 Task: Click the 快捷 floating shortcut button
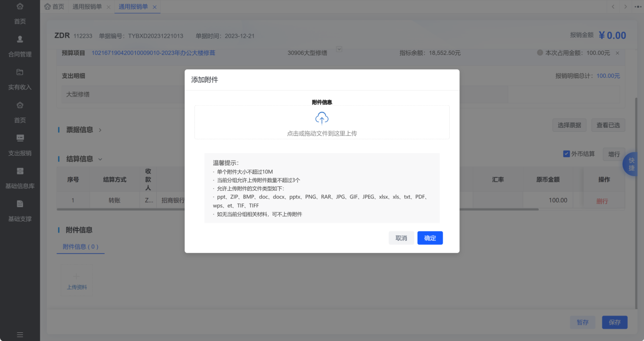(x=632, y=164)
